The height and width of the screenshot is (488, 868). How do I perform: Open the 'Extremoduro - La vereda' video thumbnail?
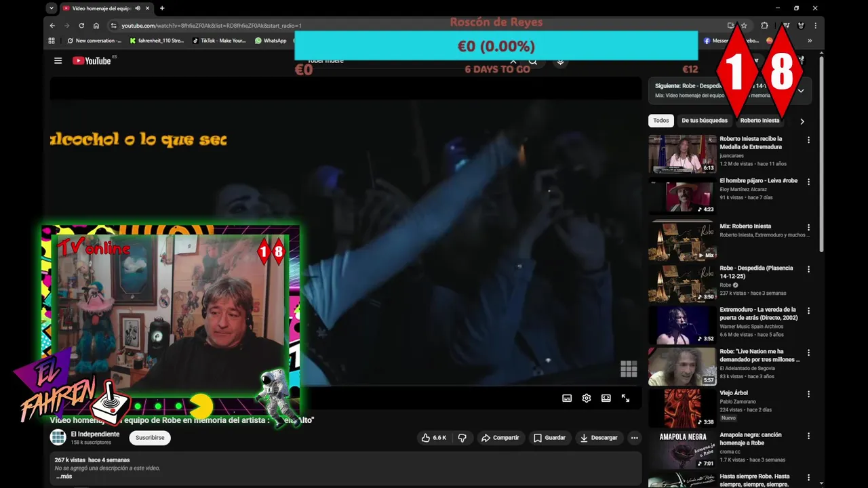click(682, 325)
